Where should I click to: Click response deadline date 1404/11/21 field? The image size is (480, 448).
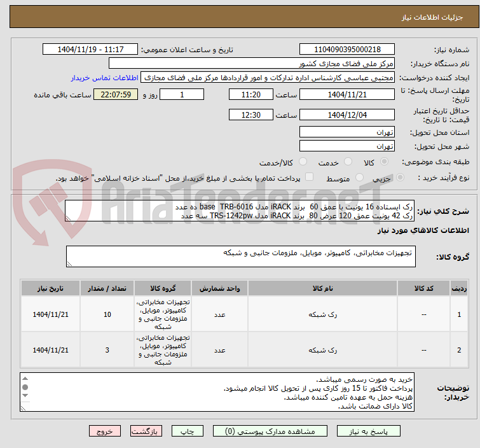[x=347, y=94]
